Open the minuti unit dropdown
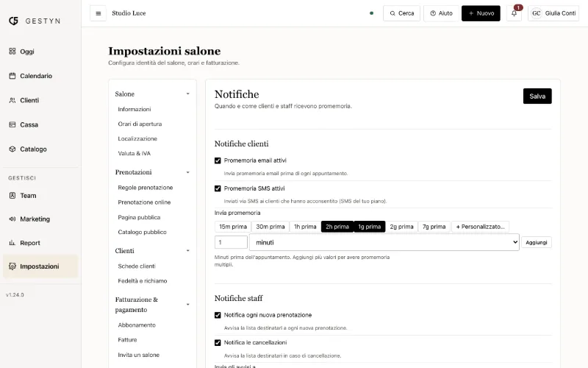Viewport: 588px width, 368px height. pos(384,243)
